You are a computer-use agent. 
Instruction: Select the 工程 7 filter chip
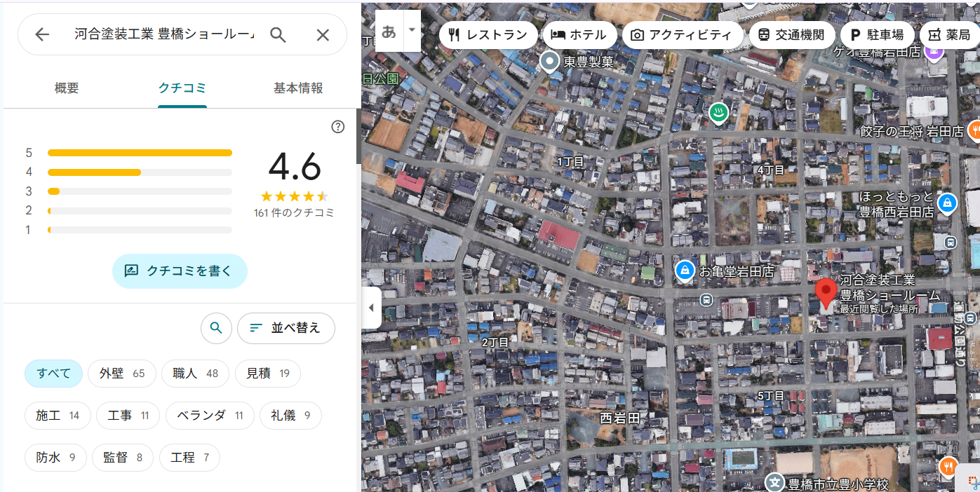click(x=189, y=458)
